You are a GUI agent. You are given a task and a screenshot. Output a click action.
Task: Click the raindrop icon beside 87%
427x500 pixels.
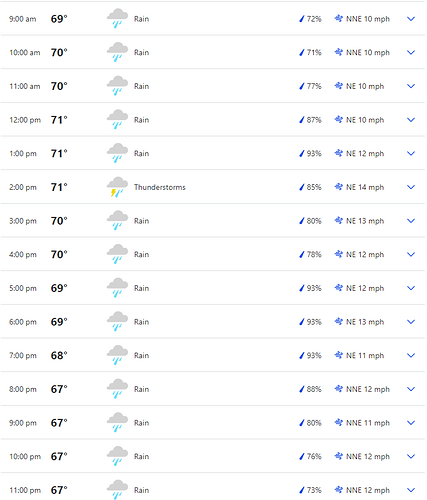302,120
